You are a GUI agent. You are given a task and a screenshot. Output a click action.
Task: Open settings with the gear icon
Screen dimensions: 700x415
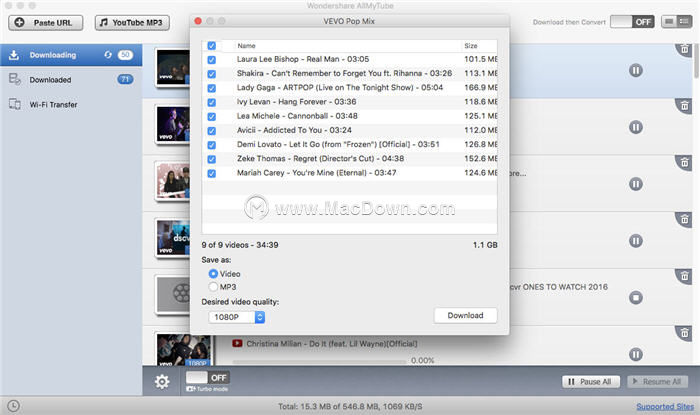(x=162, y=382)
